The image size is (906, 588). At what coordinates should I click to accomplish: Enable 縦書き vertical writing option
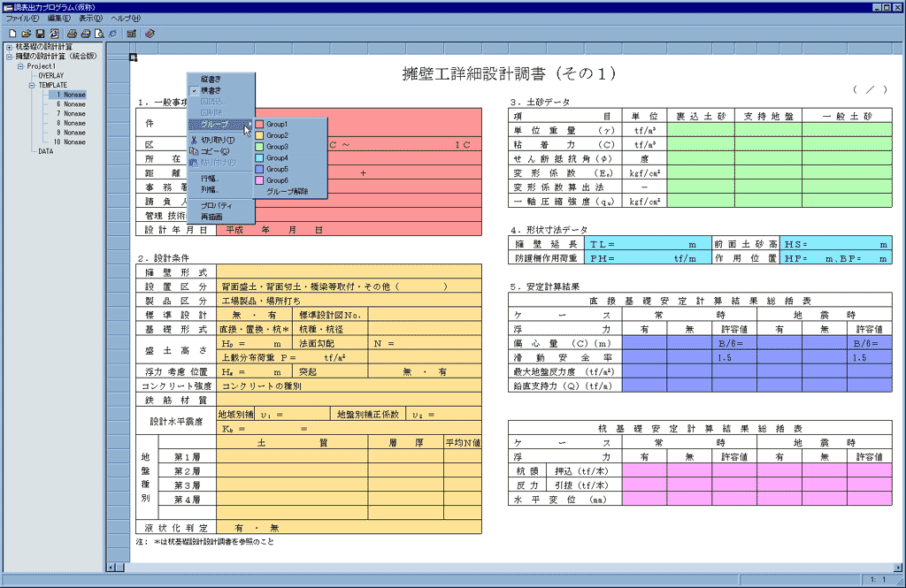pos(211,79)
